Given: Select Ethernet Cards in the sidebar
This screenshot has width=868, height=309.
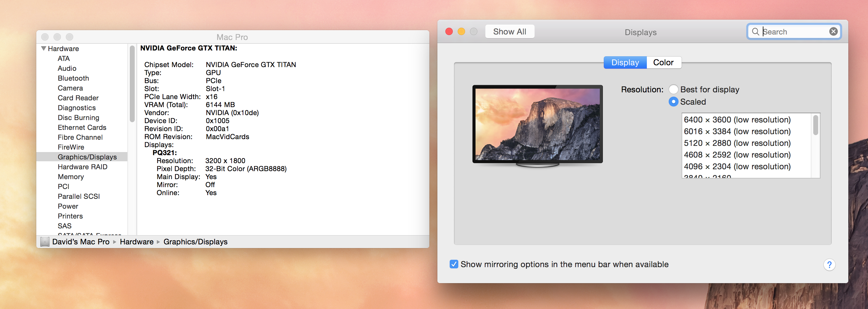Looking at the screenshot, I should (x=82, y=127).
